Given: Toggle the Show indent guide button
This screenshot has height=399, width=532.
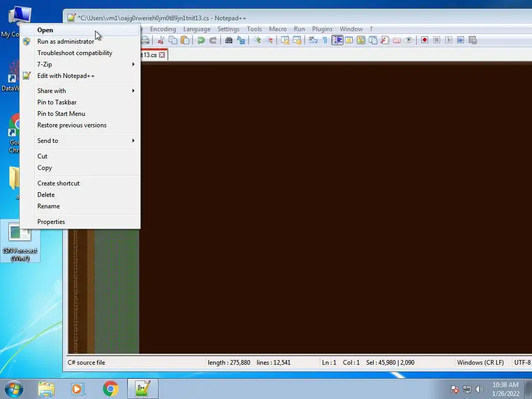Looking at the screenshot, I should (337, 40).
